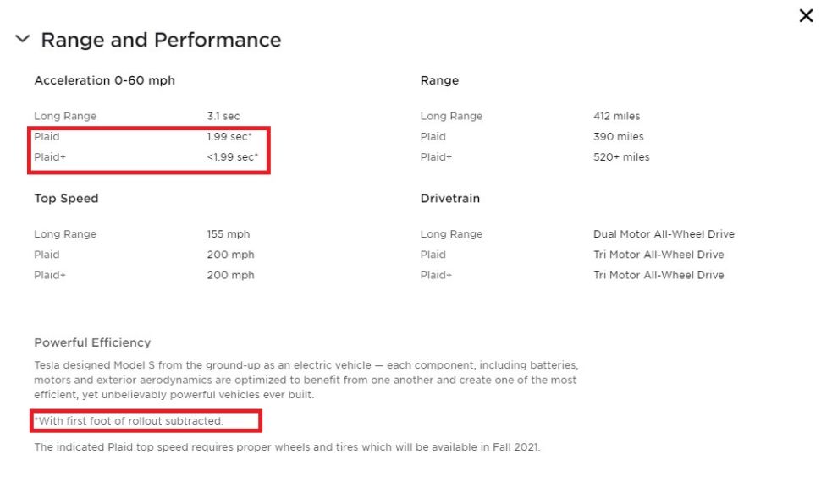
Task: Click the Plaid+ <1.99 sec* value
Action: [233, 157]
